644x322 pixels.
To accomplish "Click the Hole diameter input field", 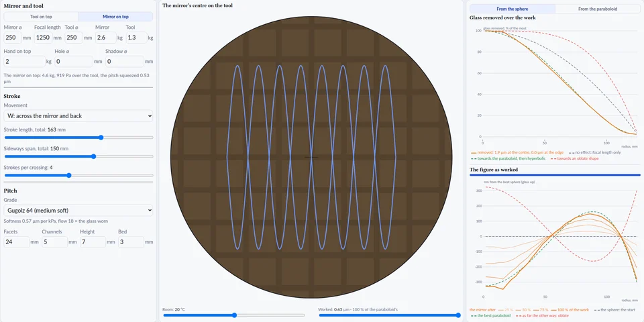I will point(74,62).
